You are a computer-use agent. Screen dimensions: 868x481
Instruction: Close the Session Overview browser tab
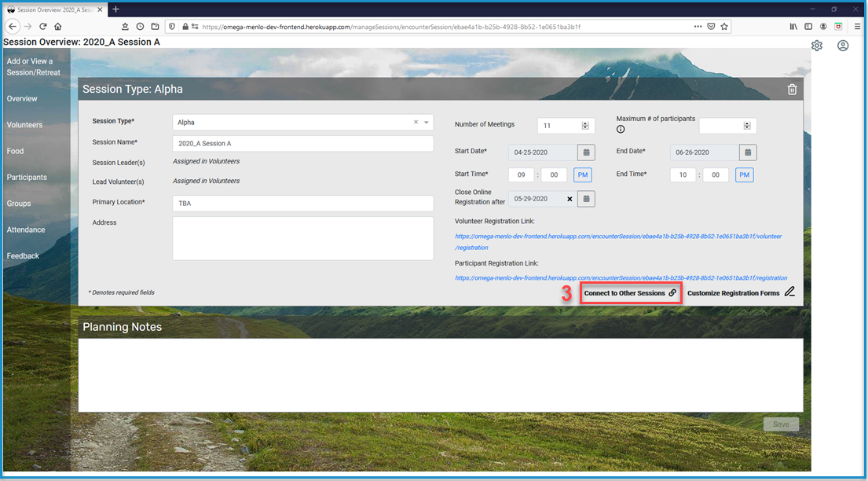[100, 9]
